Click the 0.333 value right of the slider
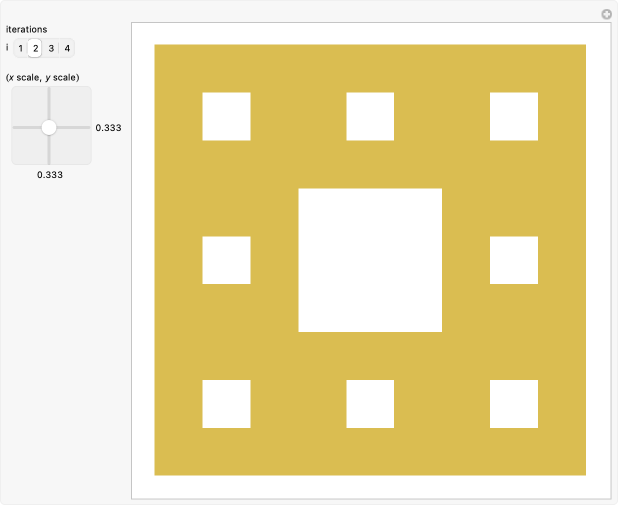Screen dimensions: 618x506 click(108, 128)
